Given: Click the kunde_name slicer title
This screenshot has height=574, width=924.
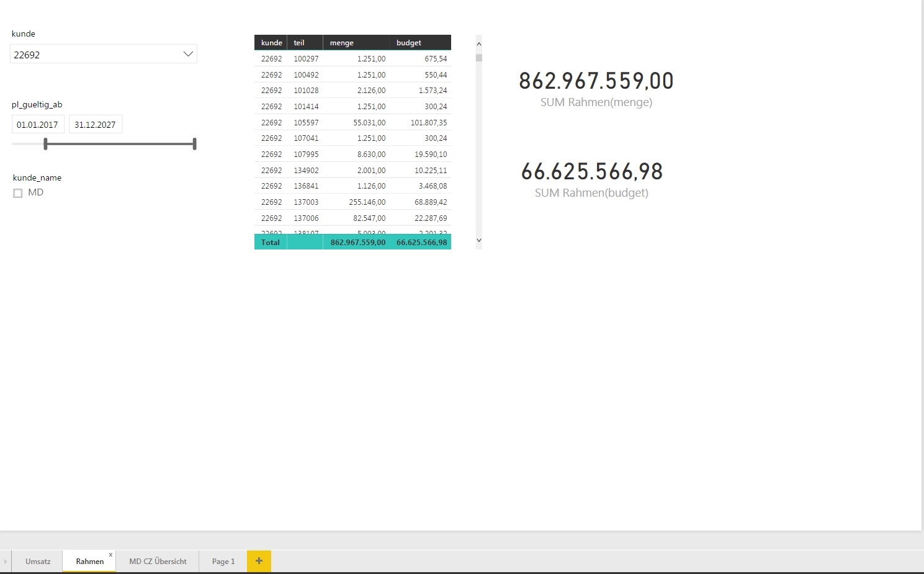Looking at the screenshot, I should [x=37, y=177].
